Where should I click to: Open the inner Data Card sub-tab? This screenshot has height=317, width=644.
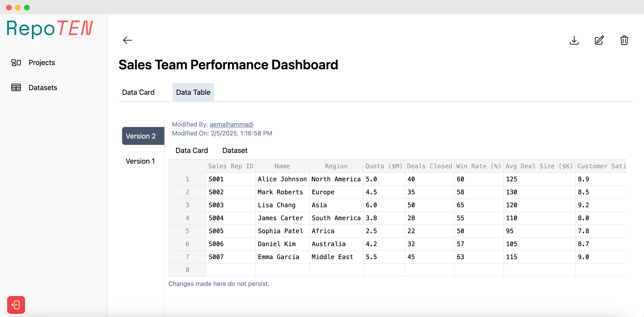(x=191, y=150)
